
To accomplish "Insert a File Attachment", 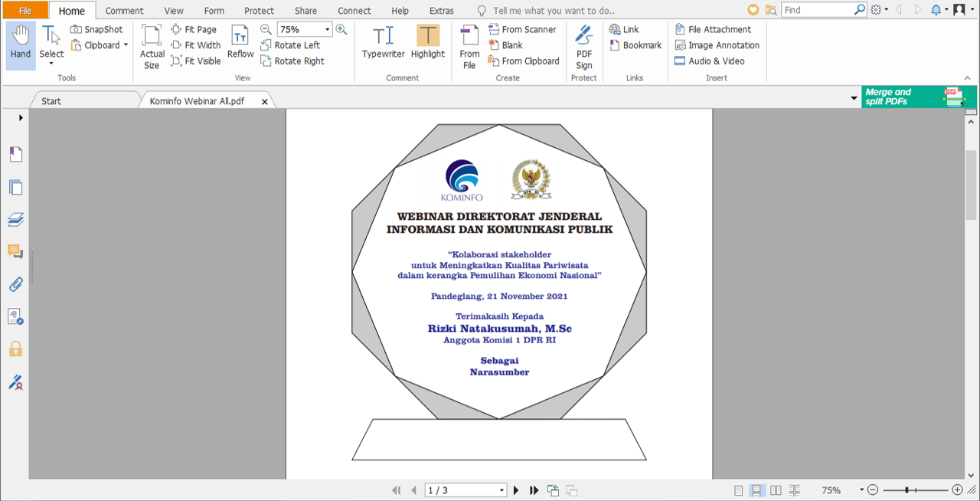I will [x=713, y=29].
